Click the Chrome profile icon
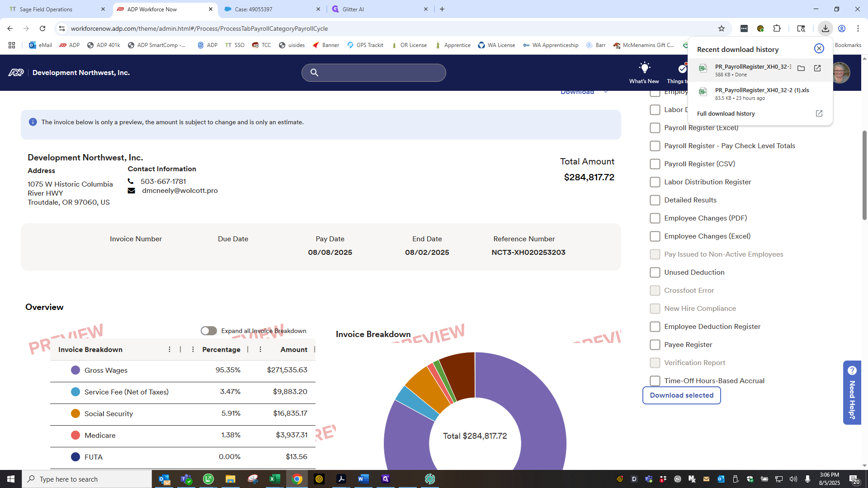 point(842,28)
